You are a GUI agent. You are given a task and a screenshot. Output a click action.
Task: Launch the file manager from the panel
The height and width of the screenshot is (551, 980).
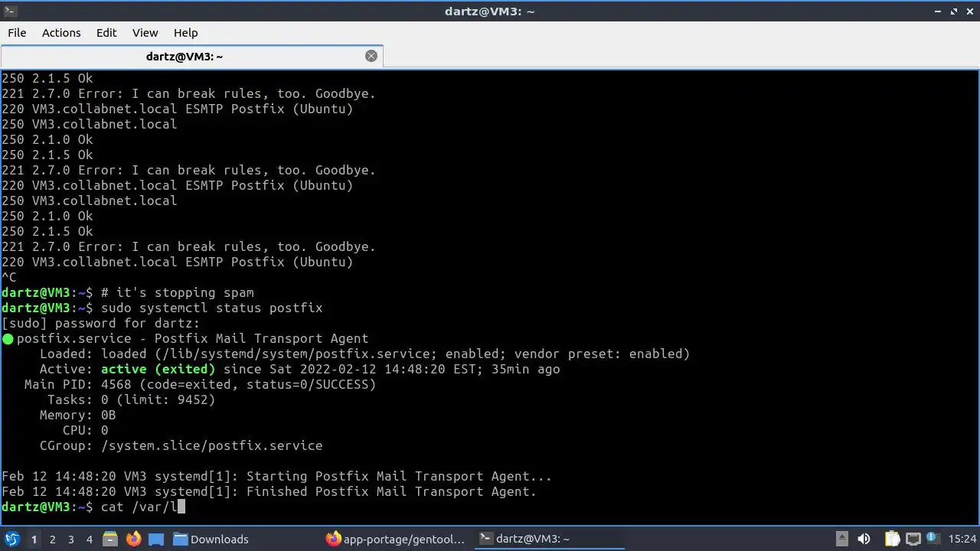(x=110, y=540)
